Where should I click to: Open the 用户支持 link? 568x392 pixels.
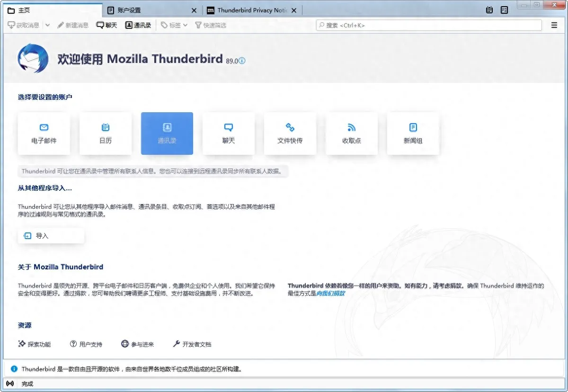(86, 344)
